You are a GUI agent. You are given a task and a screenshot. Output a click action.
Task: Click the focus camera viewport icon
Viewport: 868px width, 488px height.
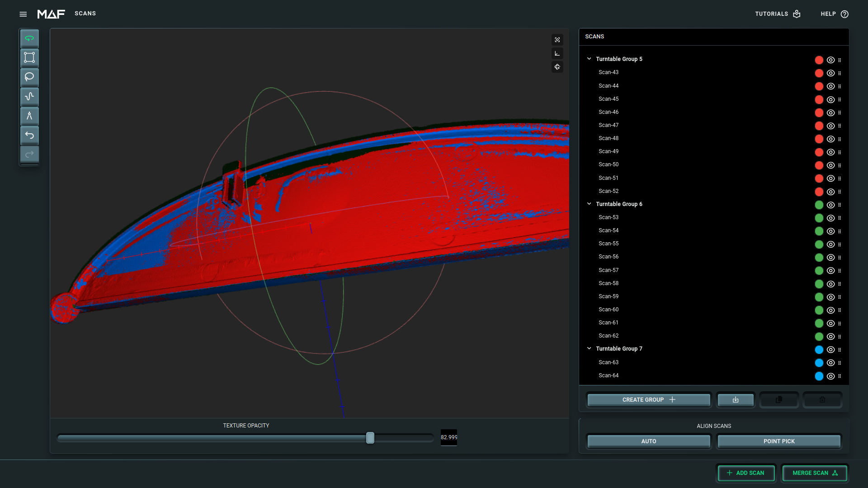click(x=557, y=40)
